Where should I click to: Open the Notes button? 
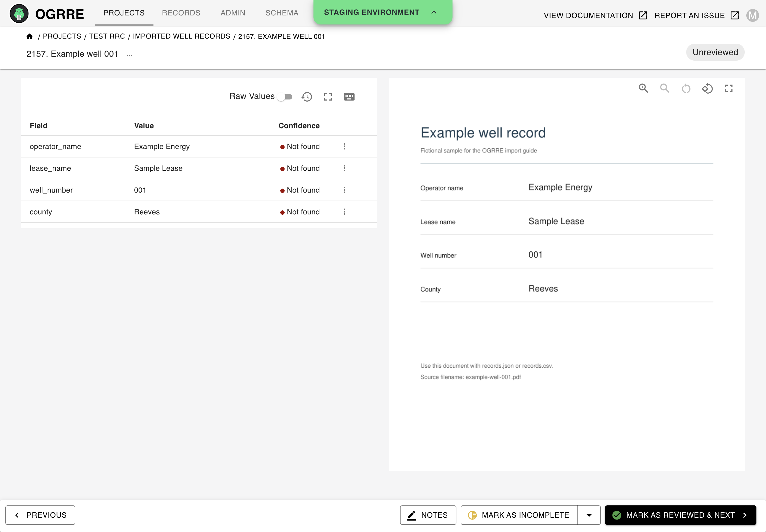[x=428, y=515]
